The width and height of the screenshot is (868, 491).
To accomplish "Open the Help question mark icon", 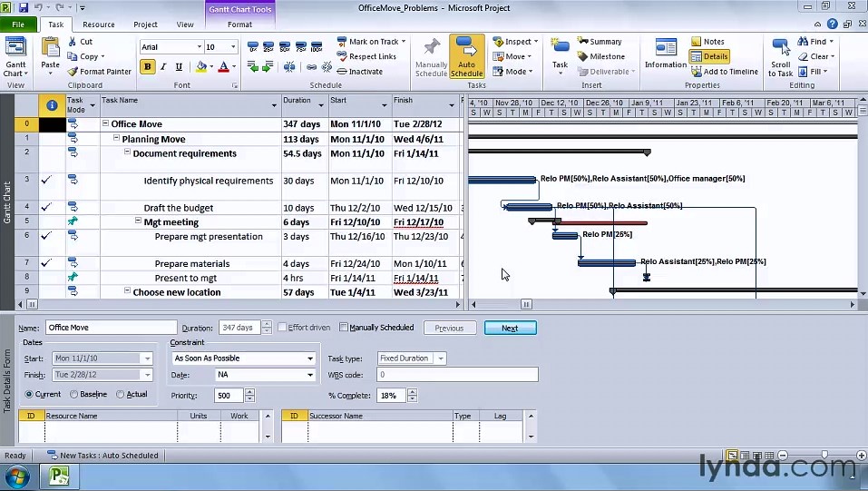I will (x=832, y=24).
